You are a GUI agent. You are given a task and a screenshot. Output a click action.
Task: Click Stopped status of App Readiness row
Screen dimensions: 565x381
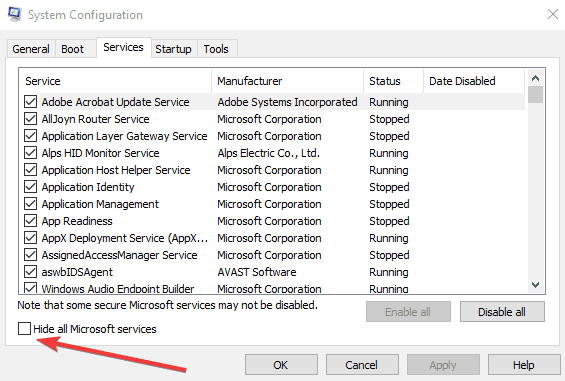[389, 221]
